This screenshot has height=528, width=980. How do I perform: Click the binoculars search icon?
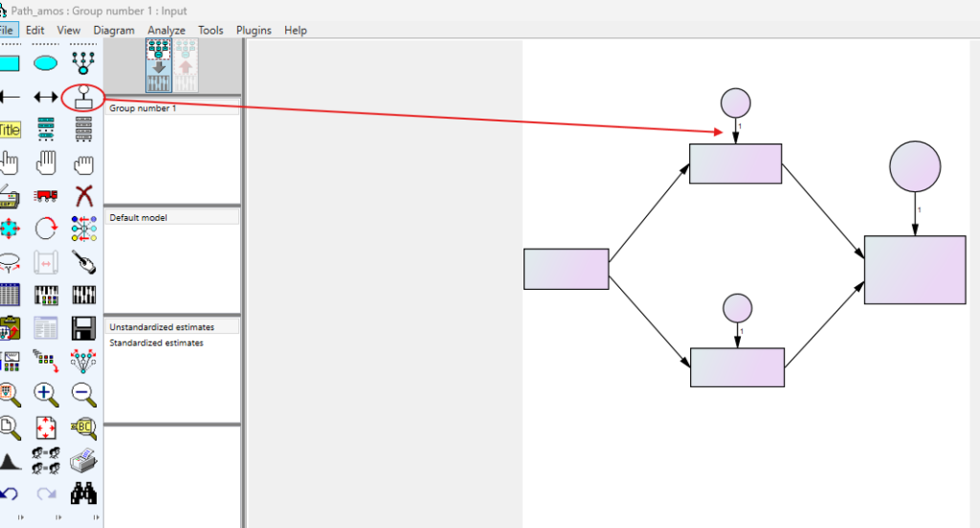tap(83, 494)
